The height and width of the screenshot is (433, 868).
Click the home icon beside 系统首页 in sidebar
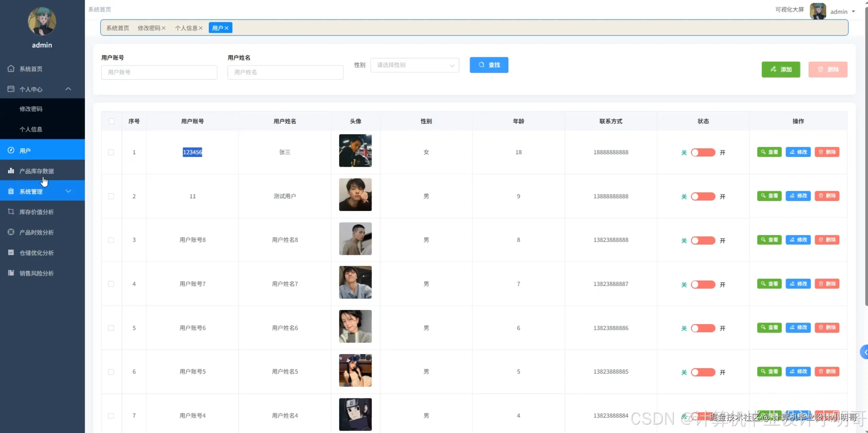click(11, 69)
